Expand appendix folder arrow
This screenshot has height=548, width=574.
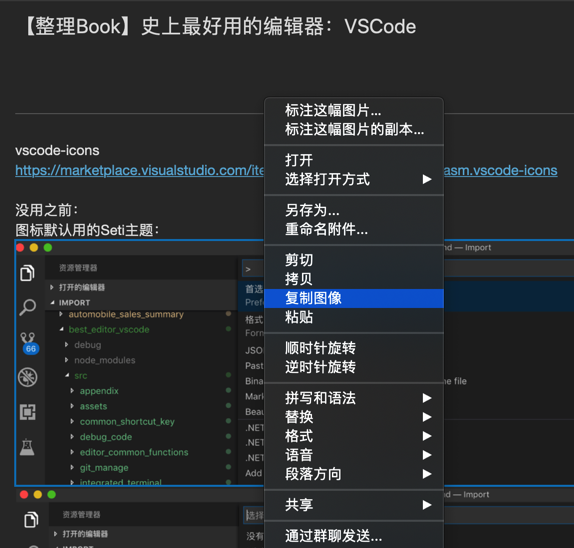tap(72, 391)
